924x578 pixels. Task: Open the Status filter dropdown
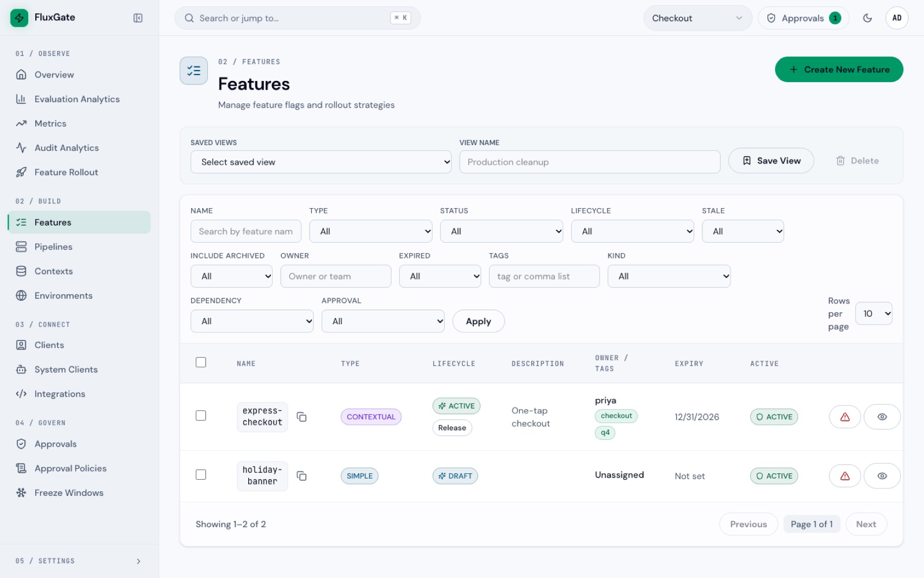click(x=501, y=231)
